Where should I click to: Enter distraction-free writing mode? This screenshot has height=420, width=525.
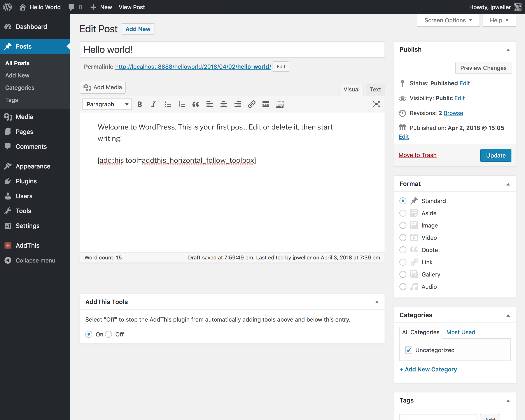coord(376,104)
